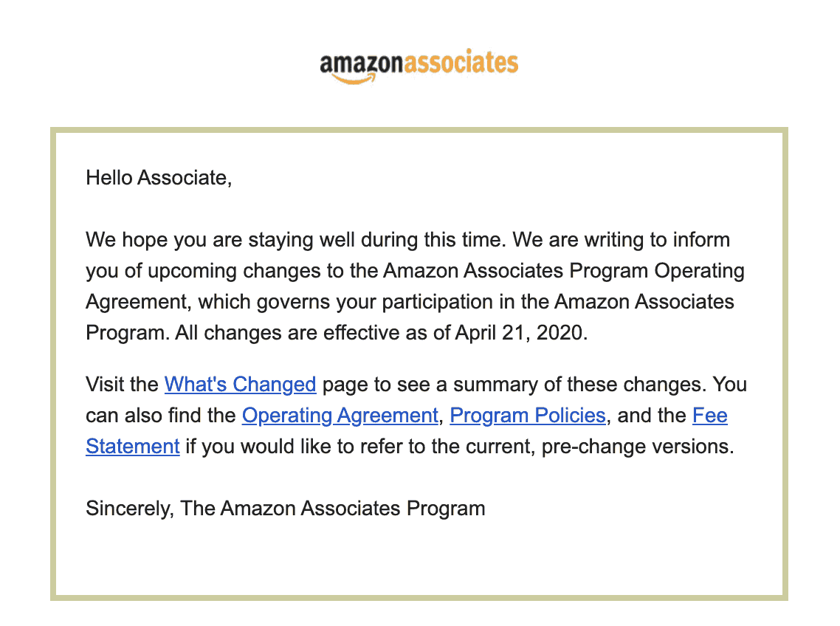Click the date April 21, 2020

tap(521, 333)
